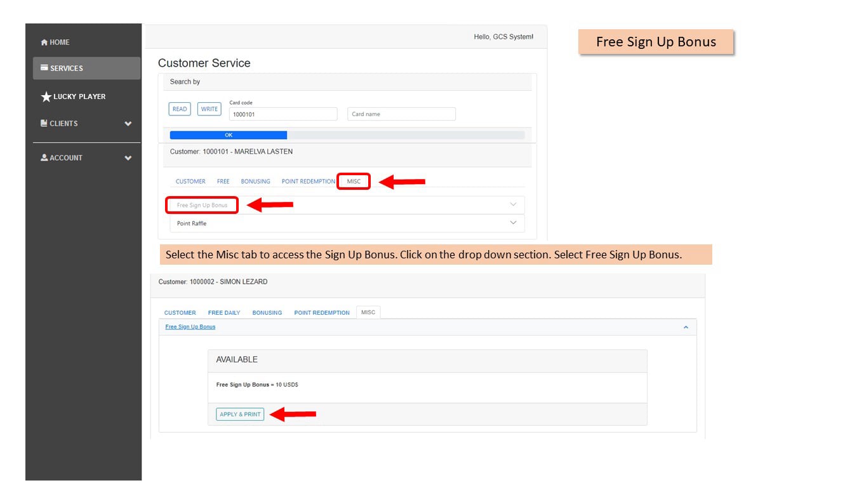
Task: Expand the Point Raffle section chevron
Action: pyautogui.click(x=514, y=223)
